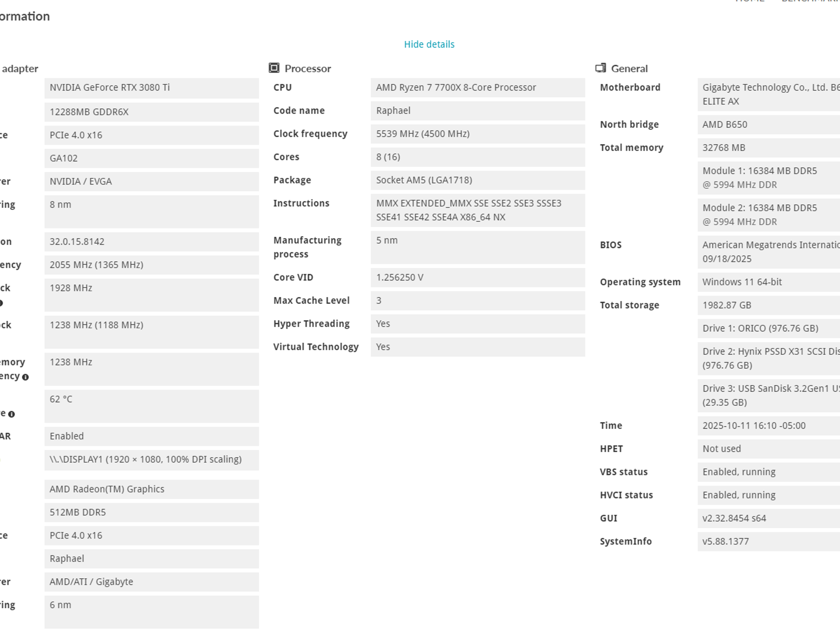Click the General section computer icon
The width and height of the screenshot is (840, 630).
click(x=600, y=68)
